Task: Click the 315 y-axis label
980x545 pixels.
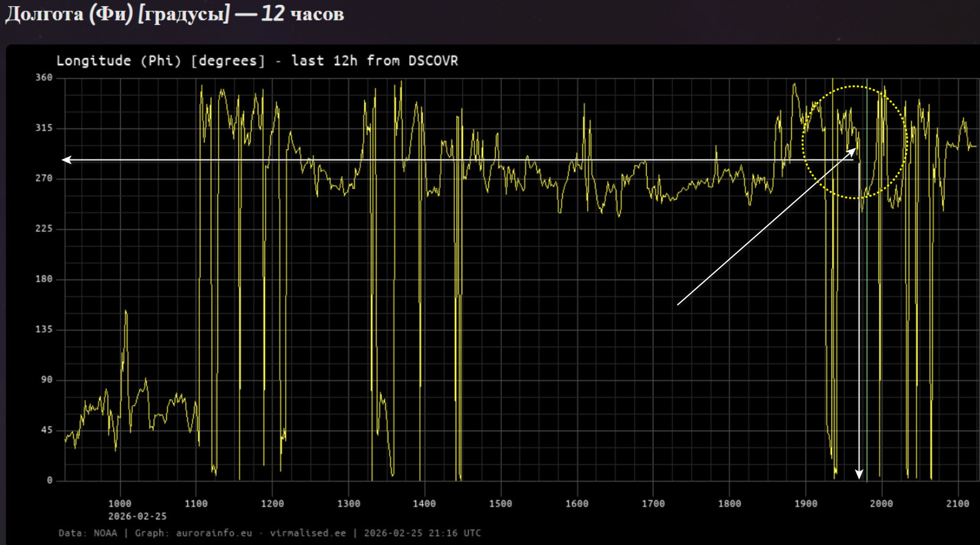Action: coord(44,128)
